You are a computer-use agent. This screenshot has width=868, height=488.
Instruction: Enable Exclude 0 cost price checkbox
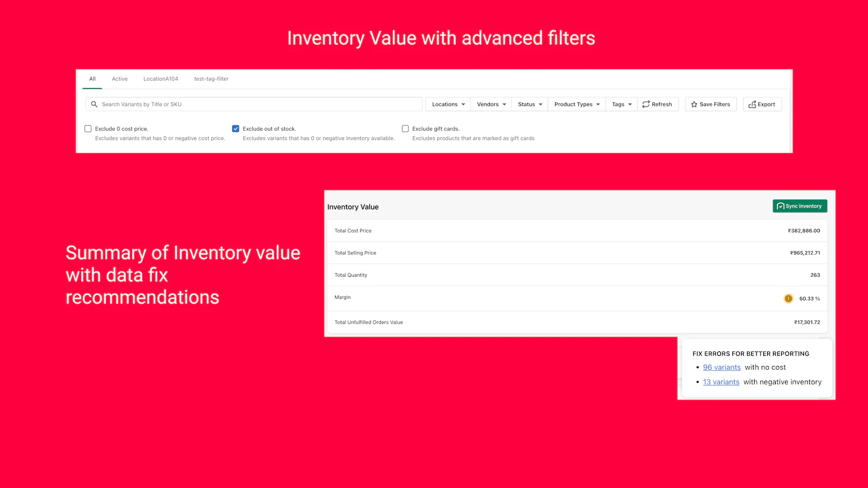[x=88, y=129]
